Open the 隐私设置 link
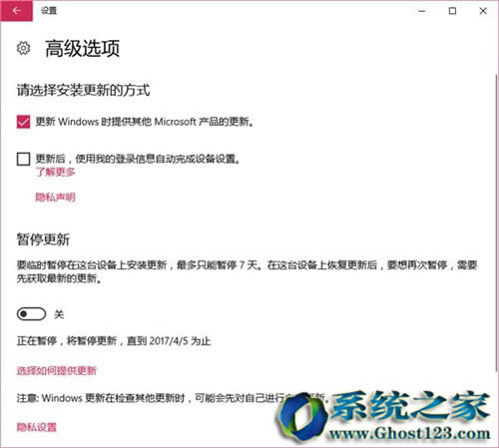The image size is (499, 448). point(37,427)
